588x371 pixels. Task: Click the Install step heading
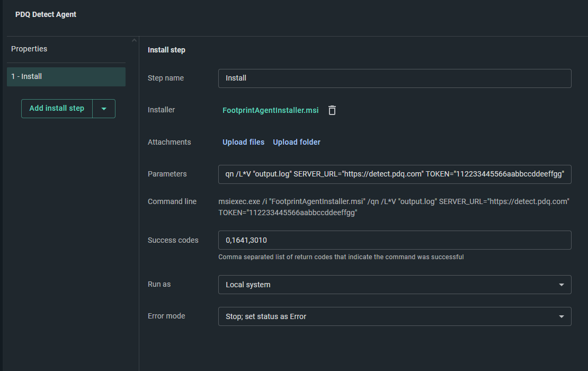(x=166, y=50)
